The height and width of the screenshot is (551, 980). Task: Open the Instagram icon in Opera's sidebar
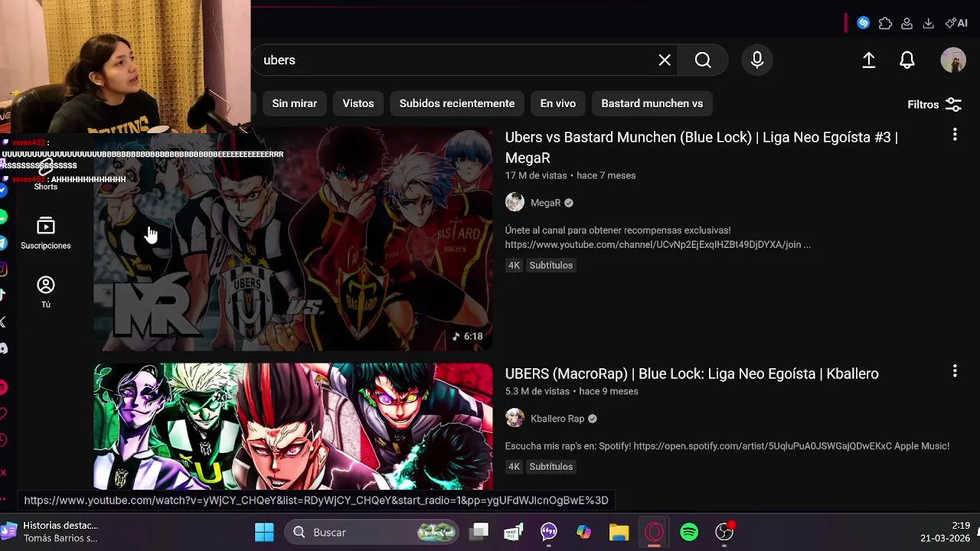4,269
